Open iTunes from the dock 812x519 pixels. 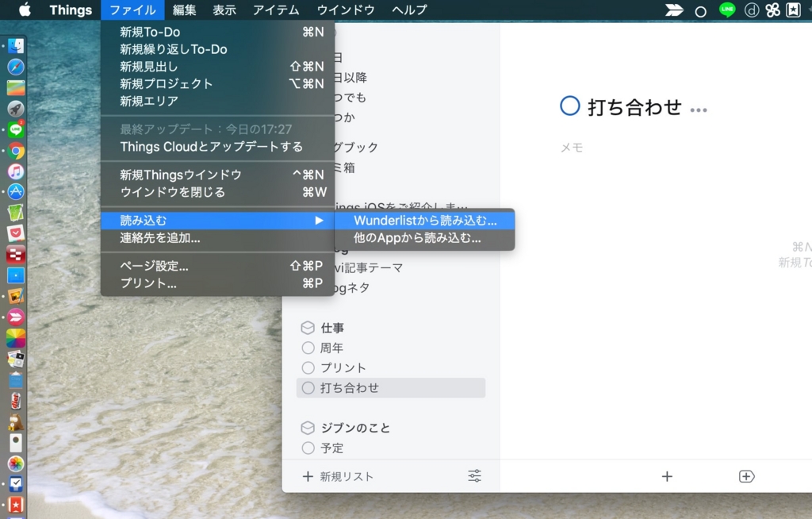coord(16,171)
